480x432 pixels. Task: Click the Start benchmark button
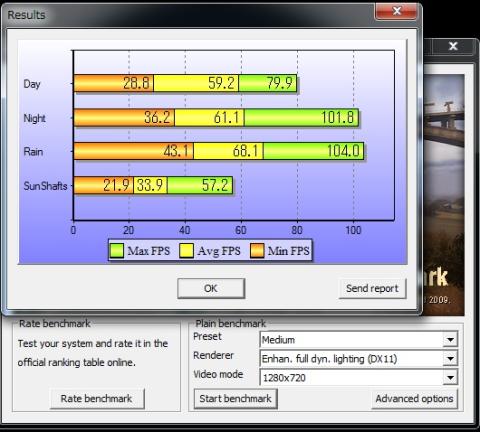coord(235,399)
